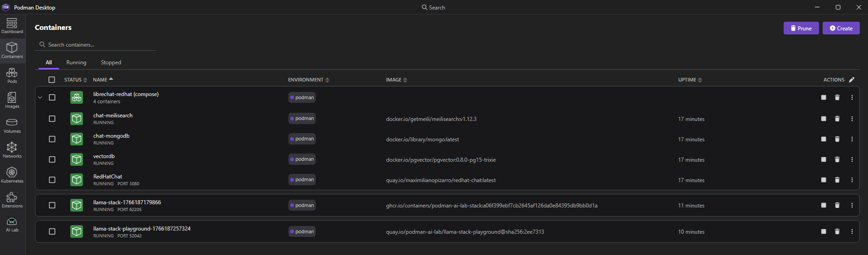The image size is (868, 255).
Task: Open llama-stack-1766187179866 container name
Action: [x=127, y=202]
